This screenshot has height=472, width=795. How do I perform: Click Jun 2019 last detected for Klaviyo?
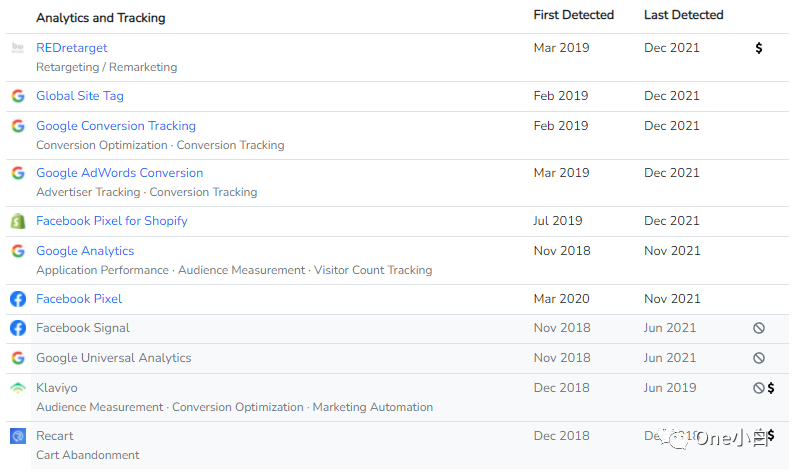click(x=670, y=388)
